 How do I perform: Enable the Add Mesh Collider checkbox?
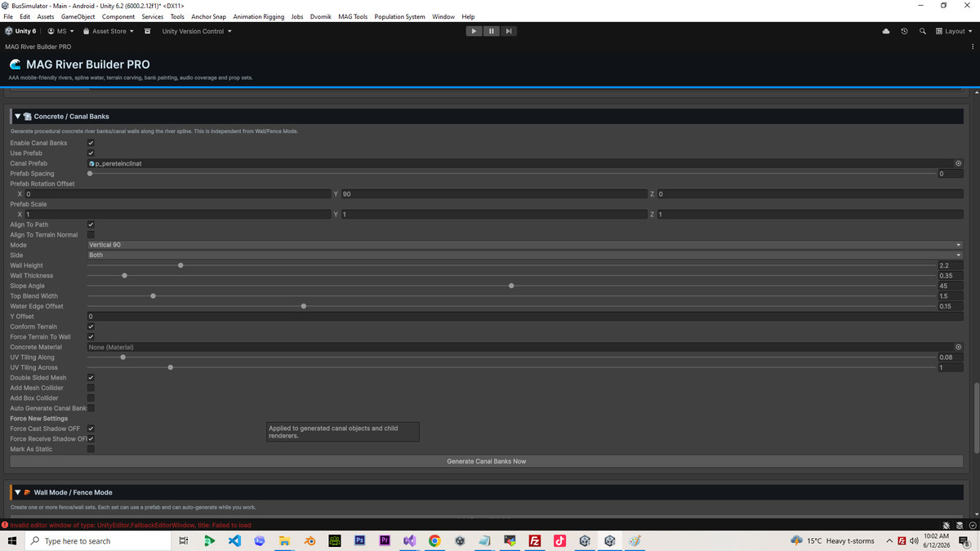coord(91,388)
